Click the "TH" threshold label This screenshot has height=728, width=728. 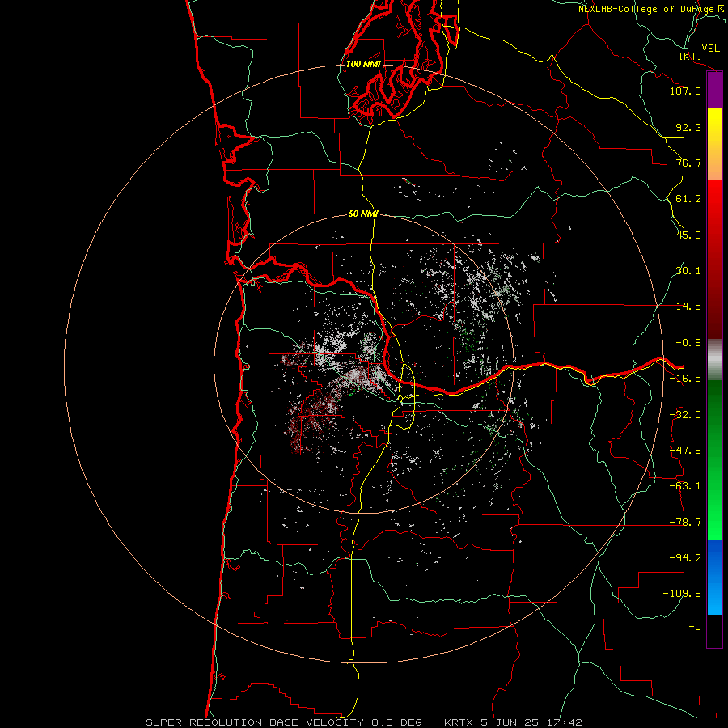pyautogui.click(x=695, y=630)
